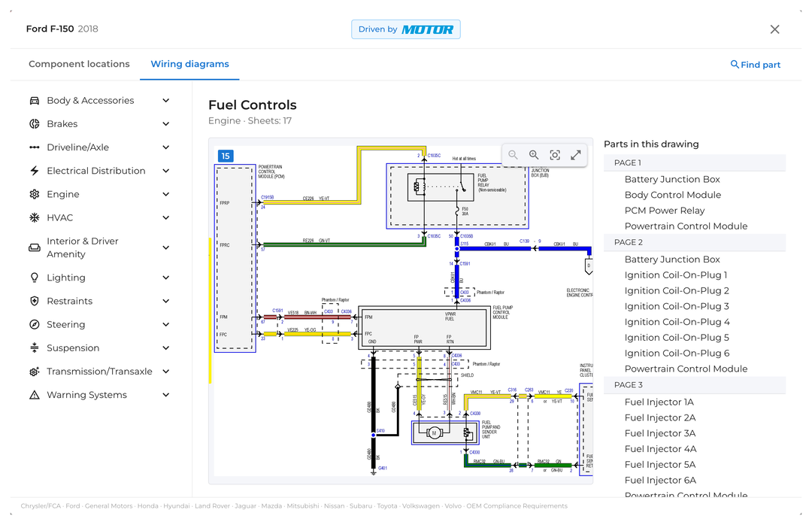Expand the HVAC category chevron
This screenshot has height=525, width=812.
click(x=165, y=217)
